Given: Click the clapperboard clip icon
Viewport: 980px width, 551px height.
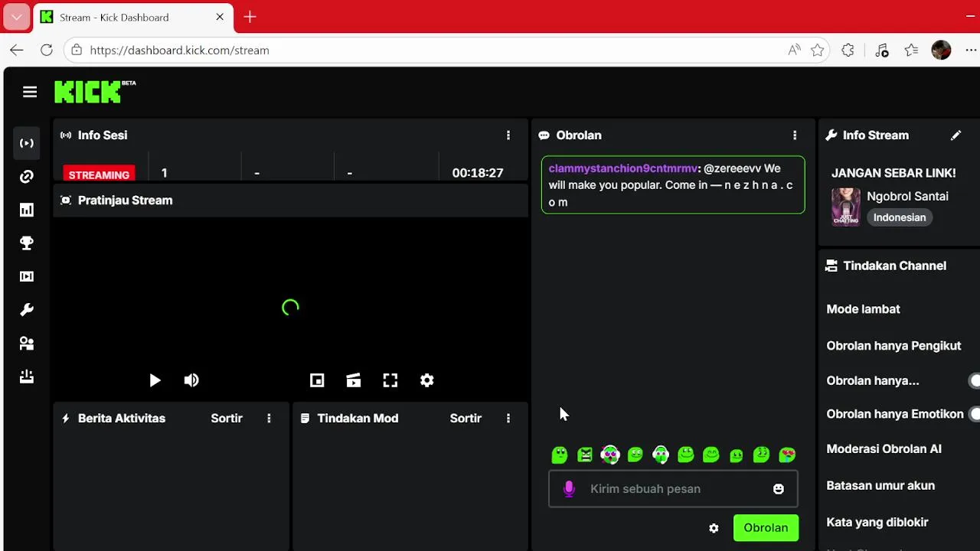Looking at the screenshot, I should tap(354, 380).
